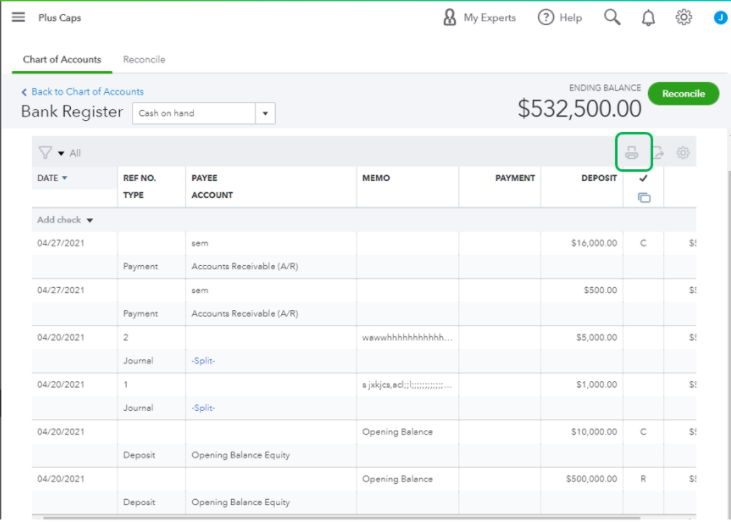Print the bank register list

(632, 153)
